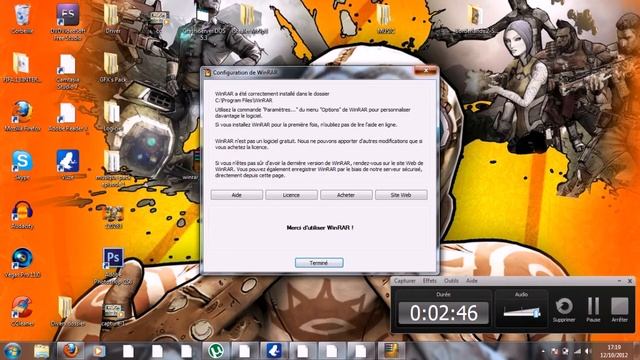This screenshot has width=640, height=360.
Task: Click Supprimer to delete the recording
Action: (x=564, y=310)
